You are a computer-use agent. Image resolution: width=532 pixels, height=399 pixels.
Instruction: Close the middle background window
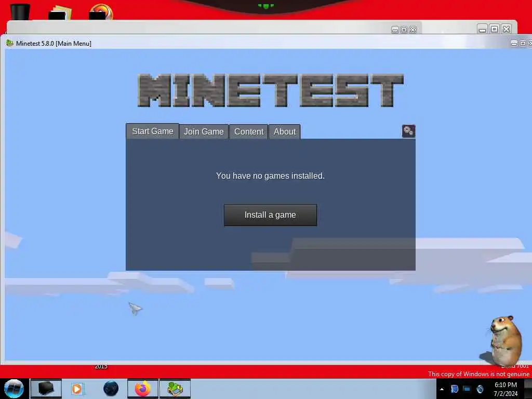click(413, 30)
